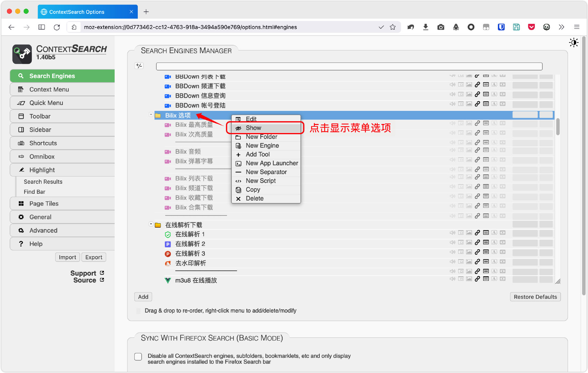Click the green shield icon of 在线解析 1

coord(168,235)
